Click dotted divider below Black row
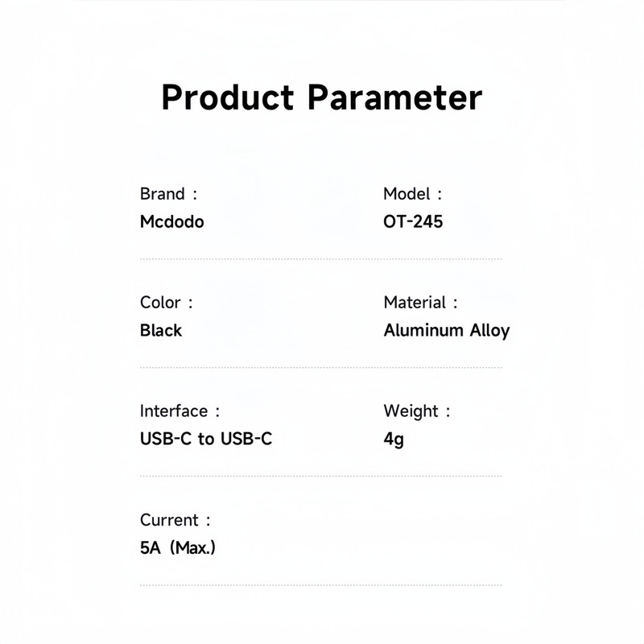The image size is (644, 644). [x=320, y=368]
